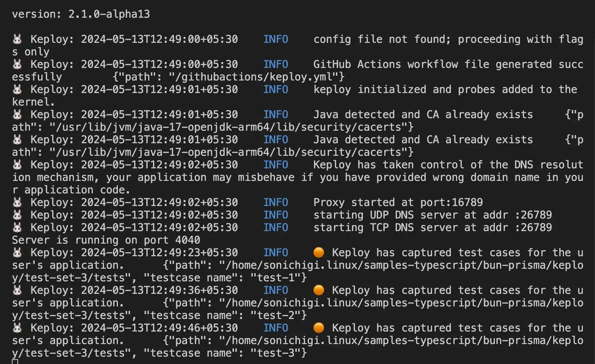595x364 pixels.
Task: Click the rabbit icon on the "Proxy started" line
Action: pyautogui.click(x=17, y=202)
